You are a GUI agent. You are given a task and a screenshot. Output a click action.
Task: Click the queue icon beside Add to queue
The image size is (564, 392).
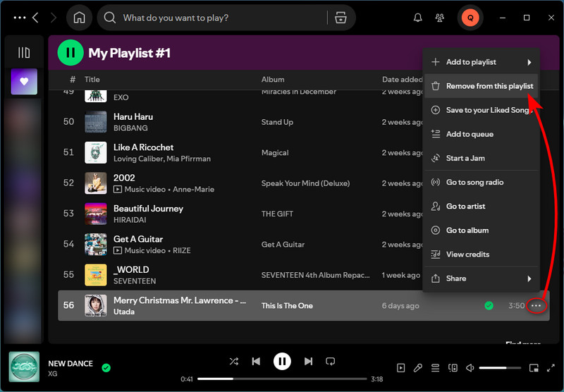click(436, 134)
